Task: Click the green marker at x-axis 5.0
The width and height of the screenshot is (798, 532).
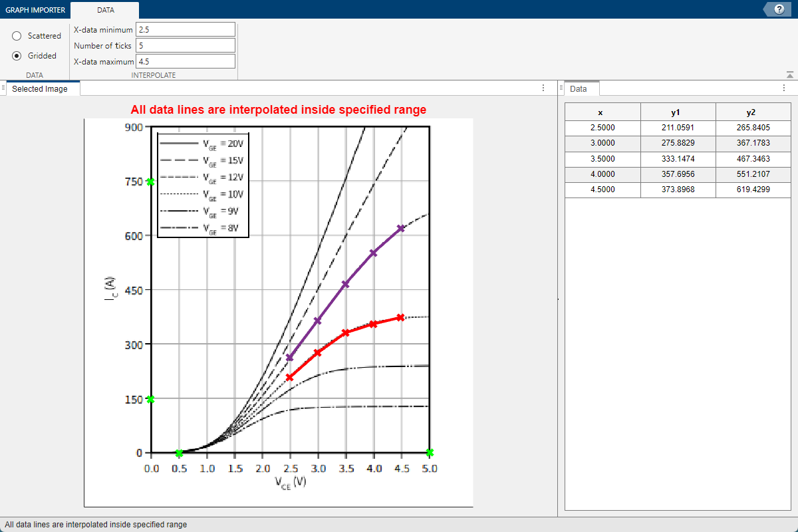Action: coord(430,452)
